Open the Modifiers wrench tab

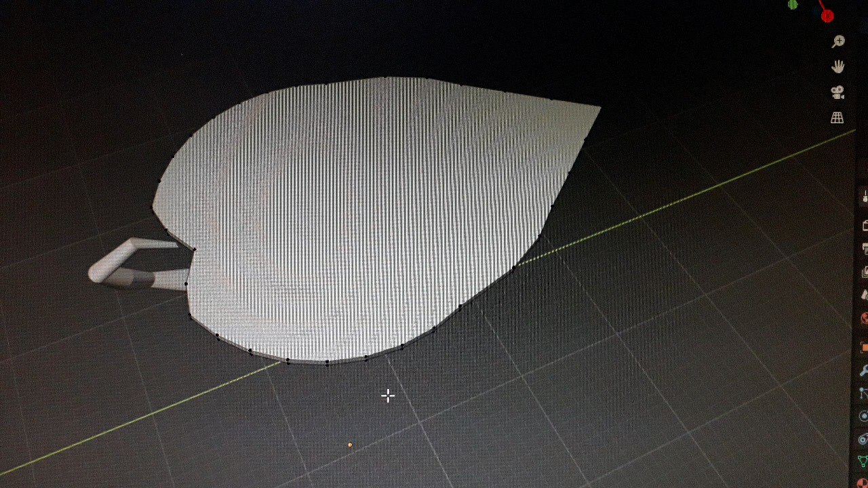pyautogui.click(x=865, y=370)
